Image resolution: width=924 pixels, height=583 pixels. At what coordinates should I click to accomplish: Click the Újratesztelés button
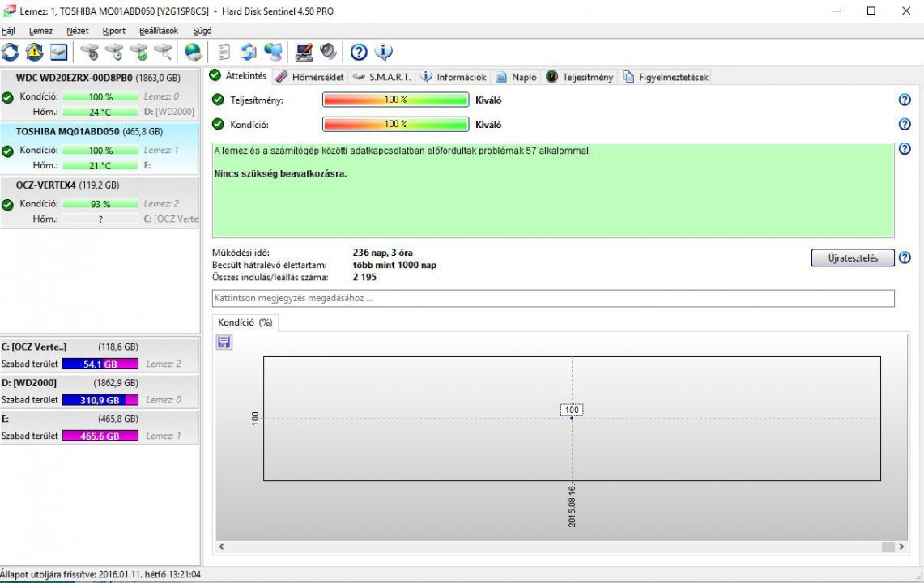tap(853, 258)
